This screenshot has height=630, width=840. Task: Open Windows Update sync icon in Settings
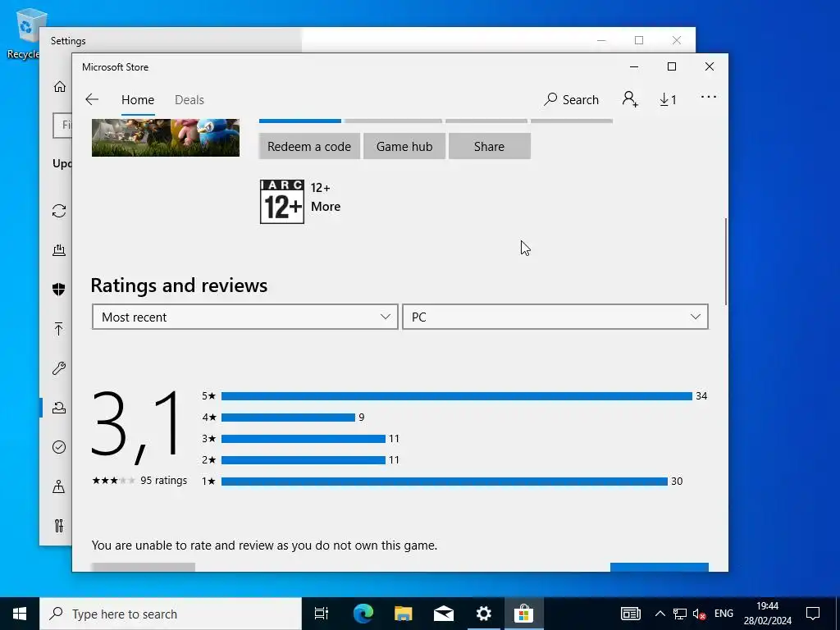[59, 211]
